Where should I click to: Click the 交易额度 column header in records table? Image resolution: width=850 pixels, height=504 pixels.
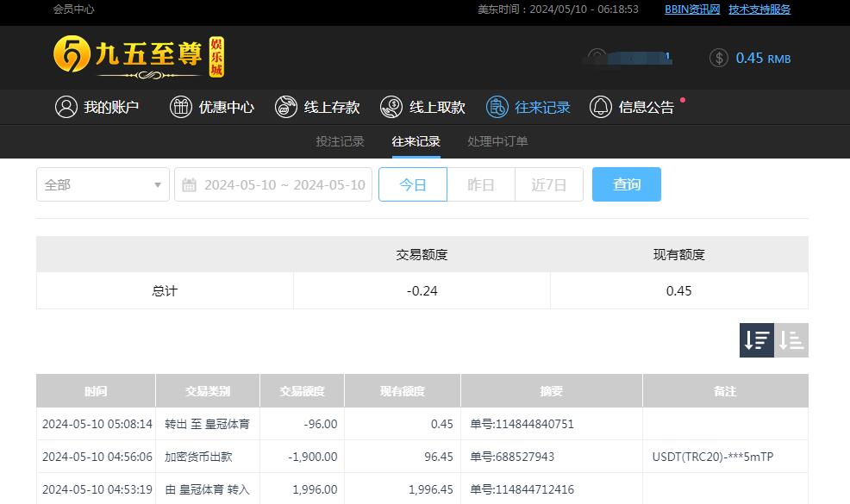pos(302,391)
